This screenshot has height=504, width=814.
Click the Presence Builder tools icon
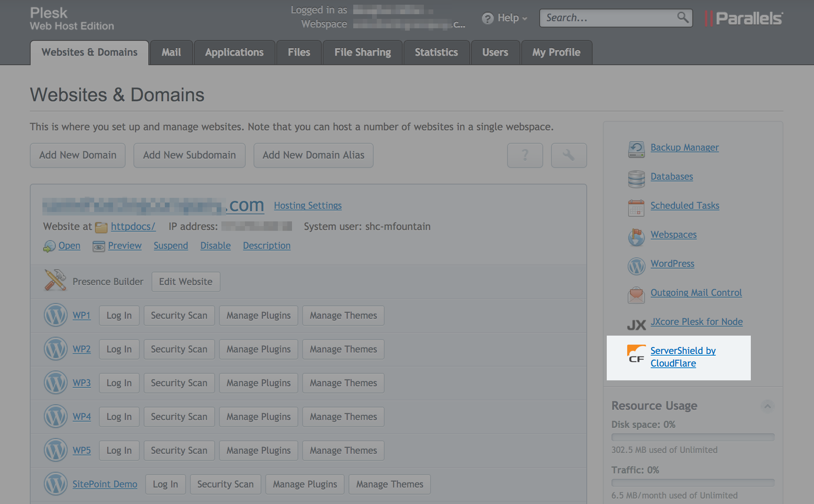55,280
